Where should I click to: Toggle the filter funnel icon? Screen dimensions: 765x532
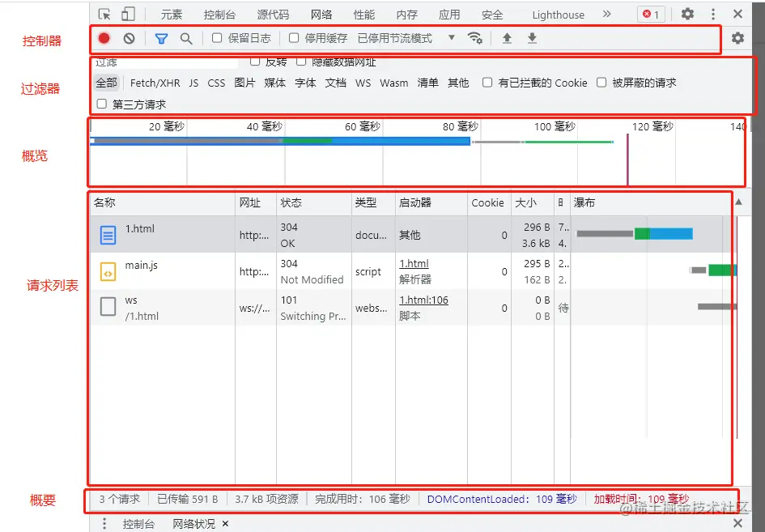coord(161,38)
